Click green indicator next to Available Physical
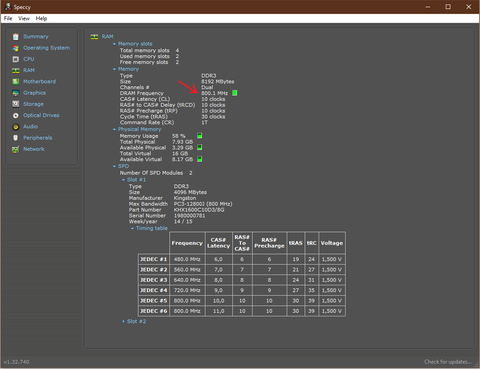This screenshot has height=369, width=480. pos(199,147)
